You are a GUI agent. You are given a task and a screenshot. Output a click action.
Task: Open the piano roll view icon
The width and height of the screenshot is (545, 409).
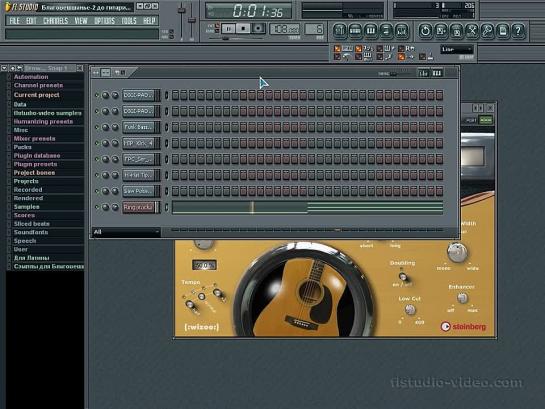coord(371,31)
